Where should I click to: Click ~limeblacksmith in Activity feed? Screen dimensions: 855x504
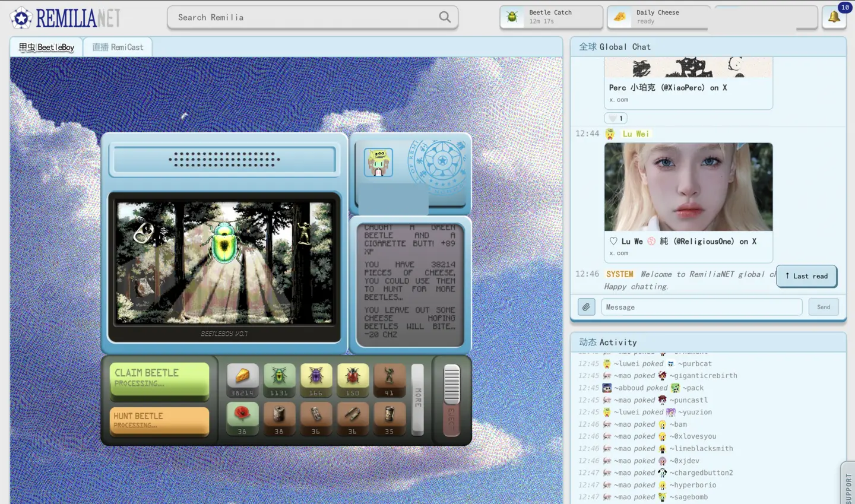[x=701, y=448]
